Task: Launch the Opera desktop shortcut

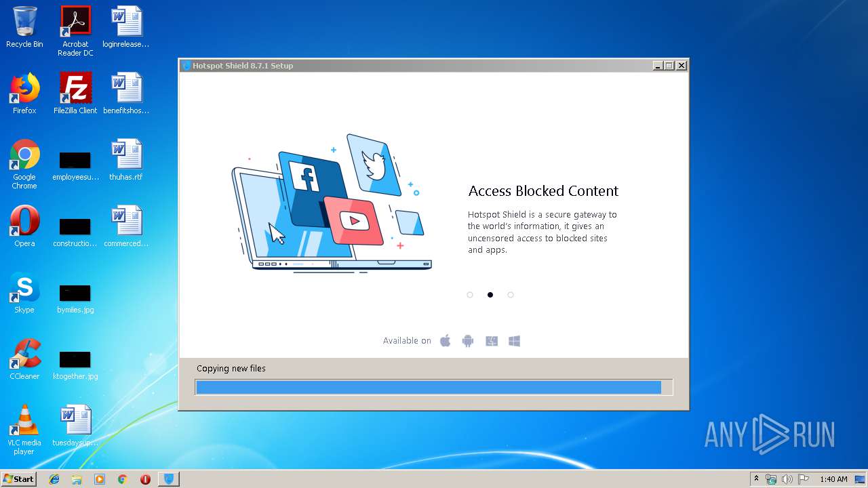Action: (24, 226)
